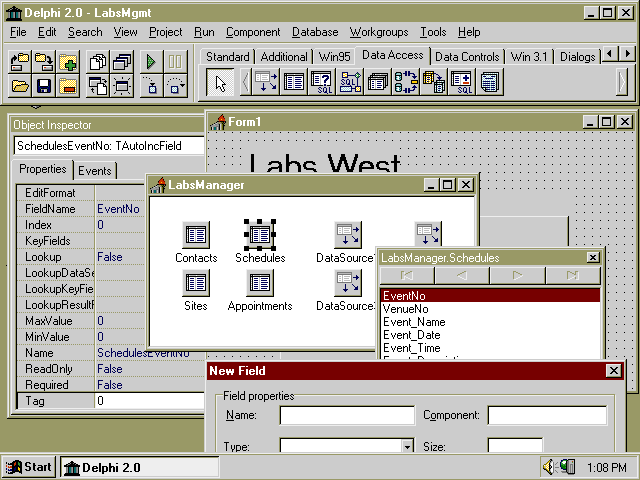
Task: Switch to the Dialogs palette tab
Action: tap(578, 57)
